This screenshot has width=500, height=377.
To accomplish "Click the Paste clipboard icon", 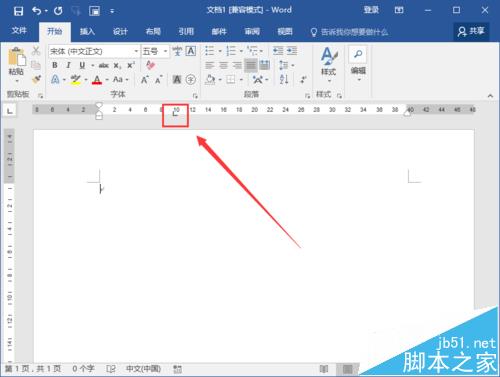I will click(x=17, y=57).
